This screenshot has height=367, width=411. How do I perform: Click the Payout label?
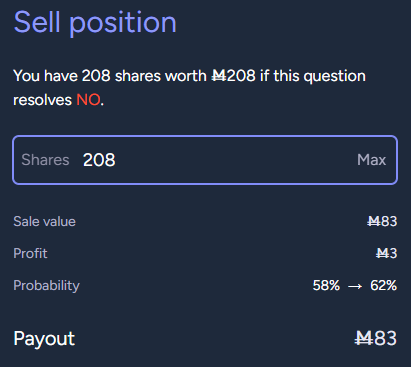pos(44,339)
